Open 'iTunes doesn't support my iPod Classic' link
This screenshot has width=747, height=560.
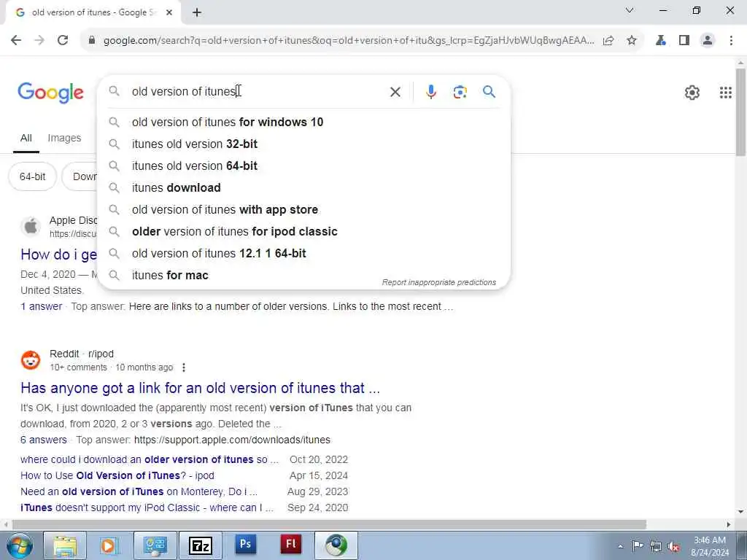[147, 507]
